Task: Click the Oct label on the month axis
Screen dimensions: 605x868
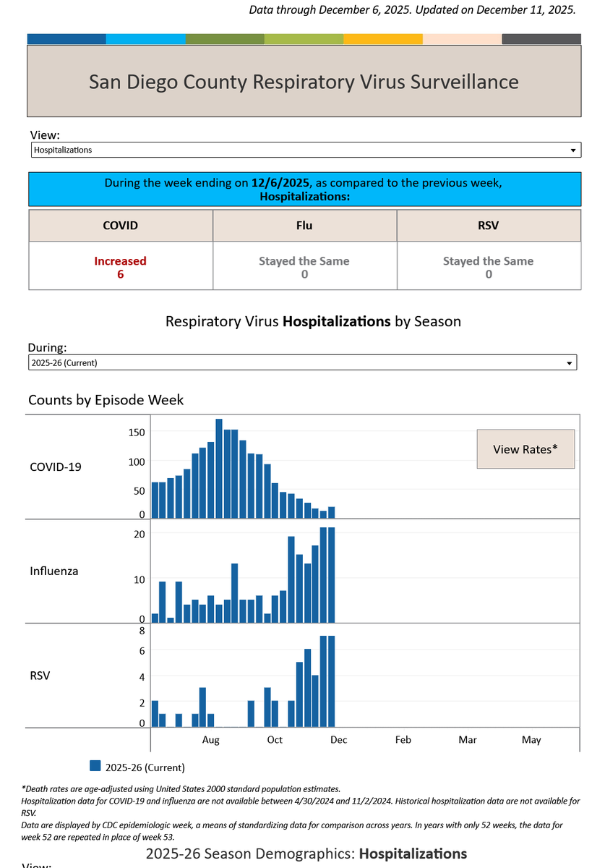Action: (275, 740)
